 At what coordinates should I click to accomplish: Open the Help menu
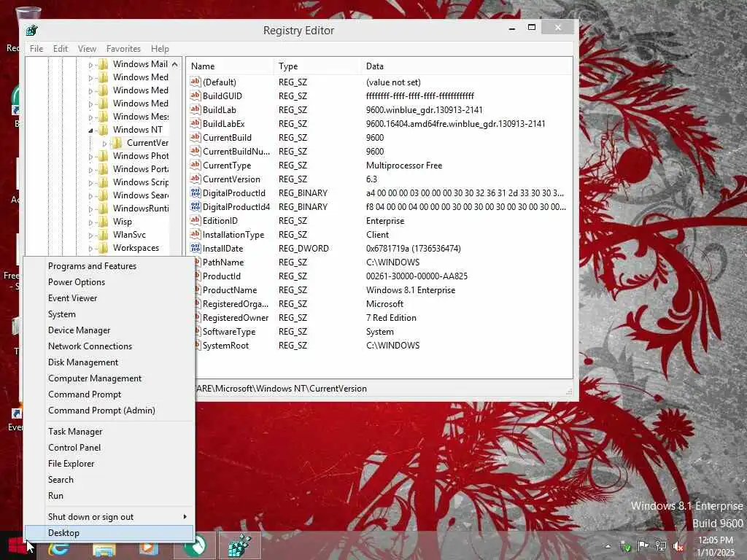(x=160, y=49)
